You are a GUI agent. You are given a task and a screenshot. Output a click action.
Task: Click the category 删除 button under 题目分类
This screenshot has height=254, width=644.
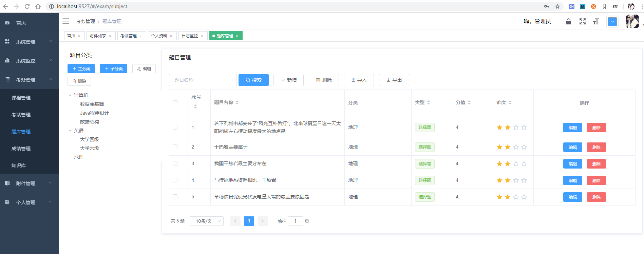tap(79, 81)
